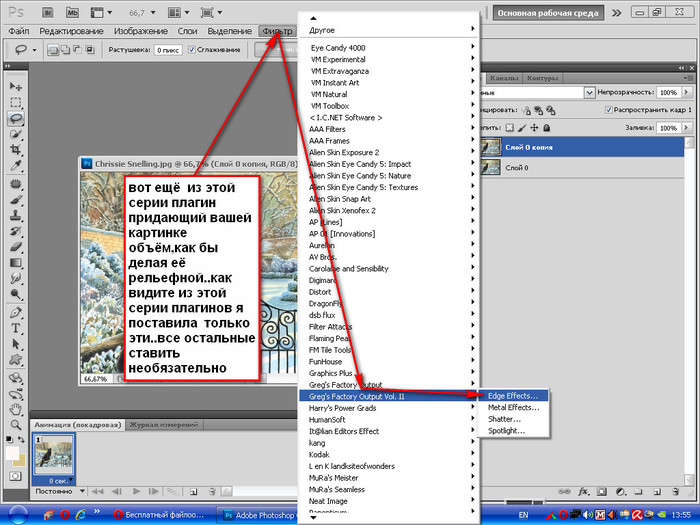Screen dimensions: 700x525
Task: Select the History Brush tool
Action: 16,231
